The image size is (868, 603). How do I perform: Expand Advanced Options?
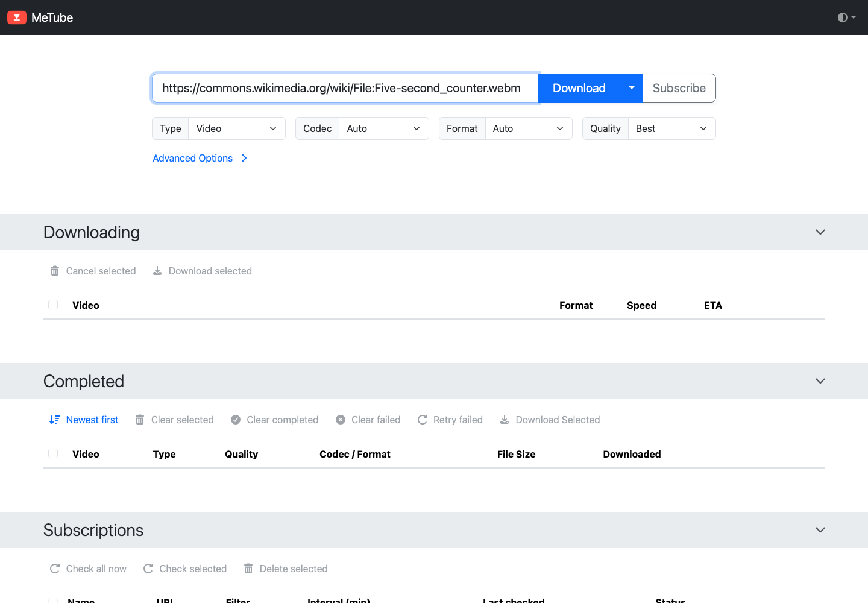click(x=200, y=158)
